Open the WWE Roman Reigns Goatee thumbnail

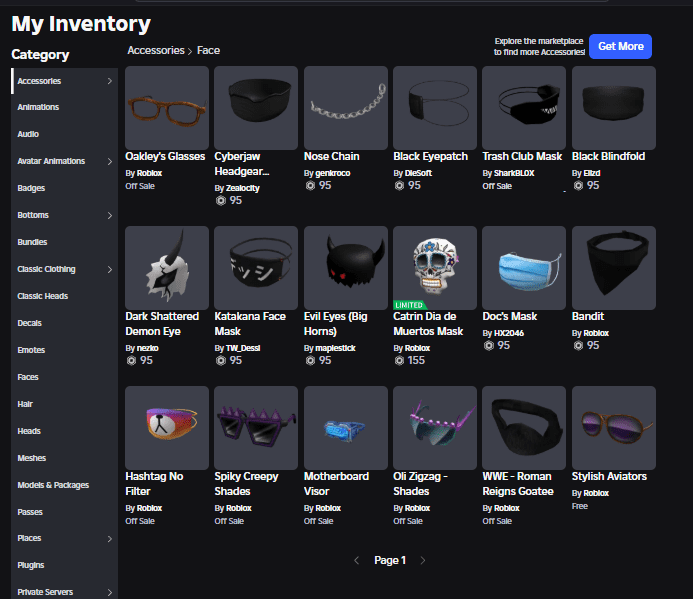click(524, 428)
